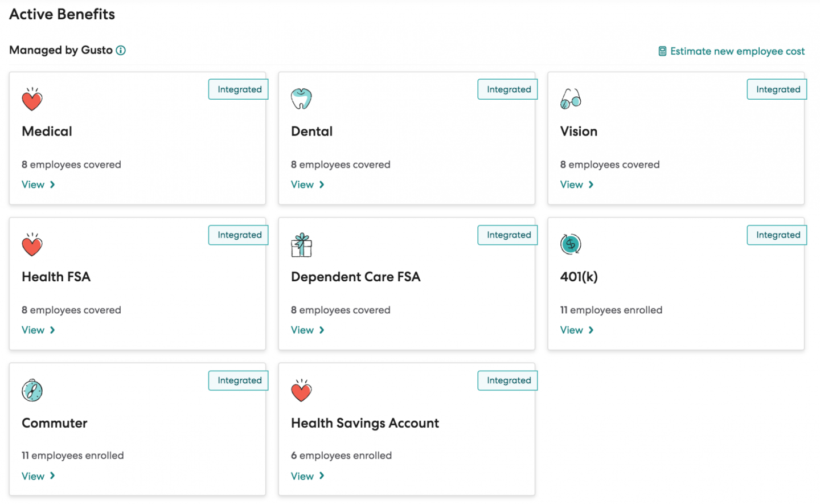The height and width of the screenshot is (504, 820).
Task: Click the Dental tooth icon
Action: point(301,99)
